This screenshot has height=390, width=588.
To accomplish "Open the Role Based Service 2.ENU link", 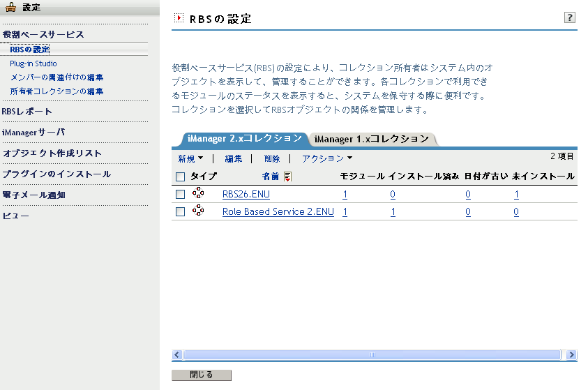I will tap(278, 212).
